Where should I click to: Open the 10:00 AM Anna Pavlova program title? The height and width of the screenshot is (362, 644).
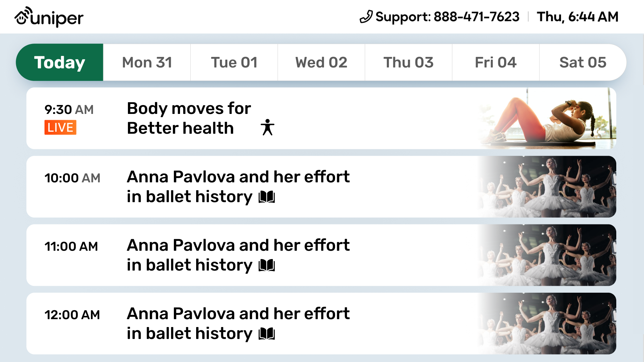pos(238,187)
